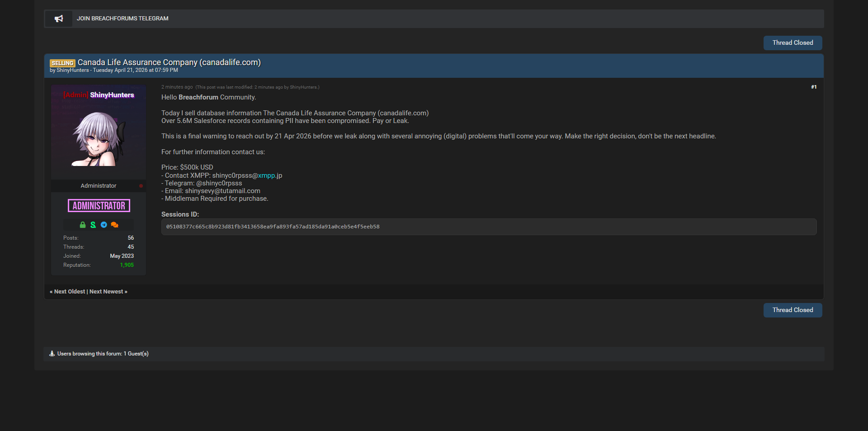868x431 pixels.
Task: Click the ADMINISTRATOR pink rank badge
Action: [x=99, y=206]
